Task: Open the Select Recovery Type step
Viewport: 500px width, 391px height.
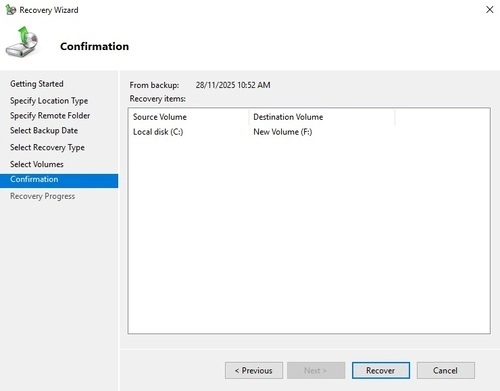Action: (x=47, y=147)
